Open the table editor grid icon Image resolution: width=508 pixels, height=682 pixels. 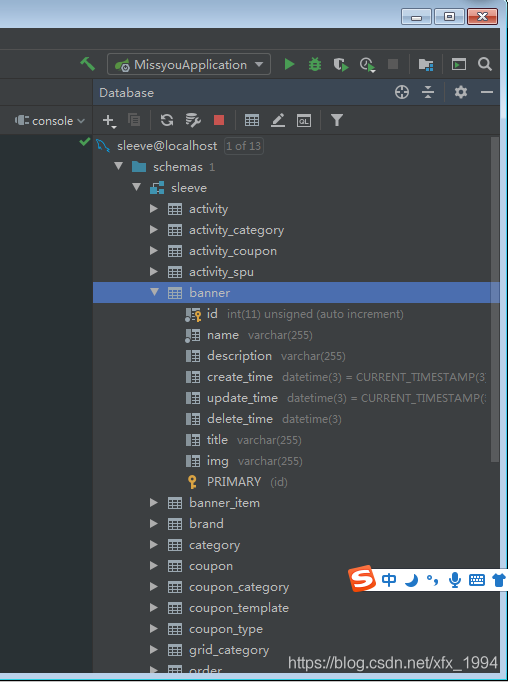click(x=252, y=120)
